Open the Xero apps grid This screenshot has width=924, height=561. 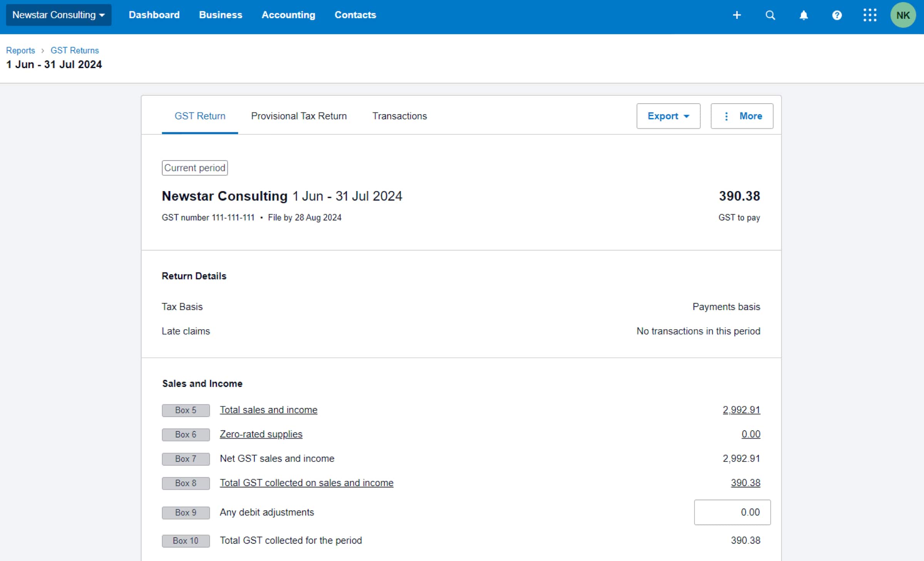pos(870,15)
